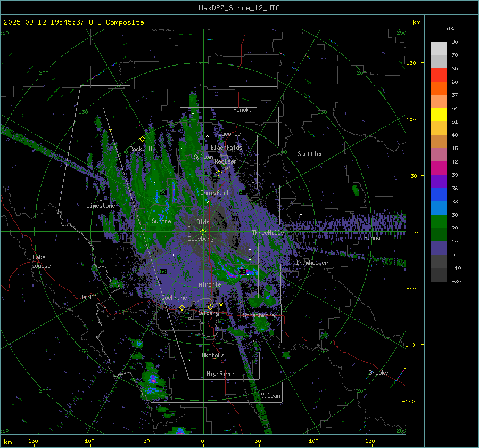Click the RockyMH label
The height and width of the screenshot is (448, 479).
141,149
